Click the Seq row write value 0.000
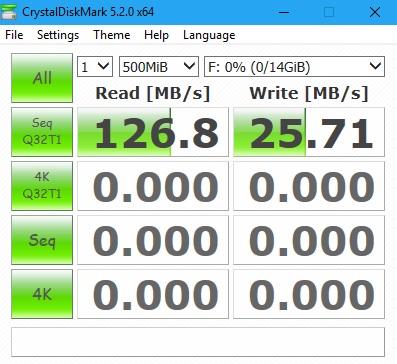The width and height of the screenshot is (397, 364). click(309, 240)
